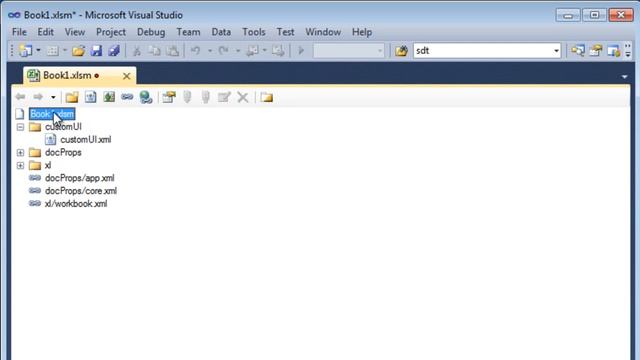Viewport: 640px width, 360px height.
Task: Click the package editor Back arrow icon
Action: (20, 97)
